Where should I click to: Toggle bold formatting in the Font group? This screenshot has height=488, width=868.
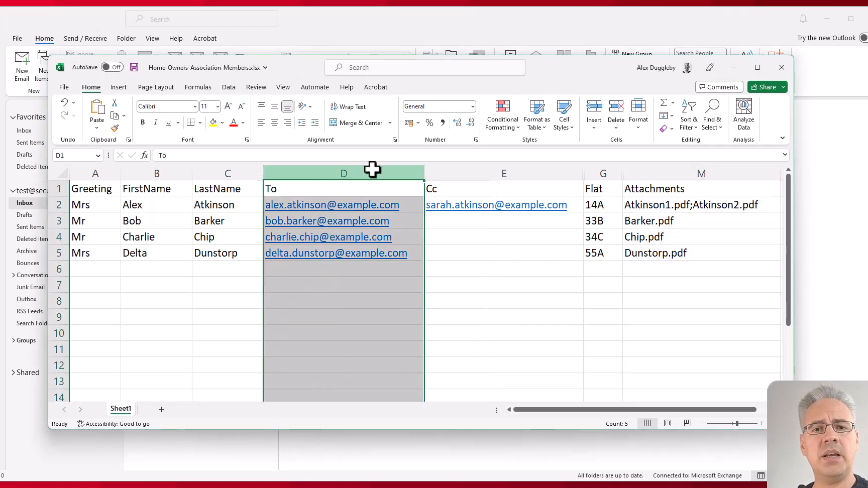pyautogui.click(x=142, y=122)
